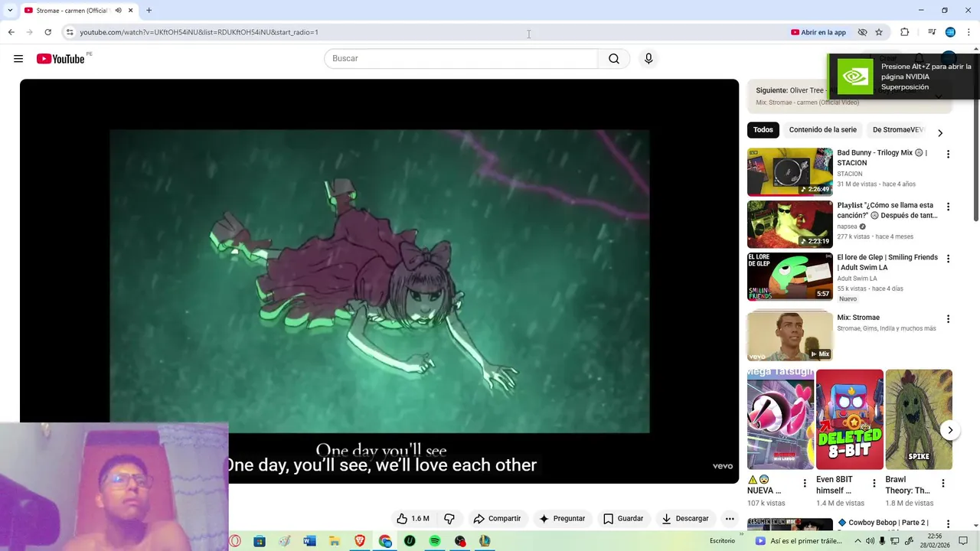Show more category chips with right arrow
Image resolution: width=980 pixels, height=551 pixels.
940,133
